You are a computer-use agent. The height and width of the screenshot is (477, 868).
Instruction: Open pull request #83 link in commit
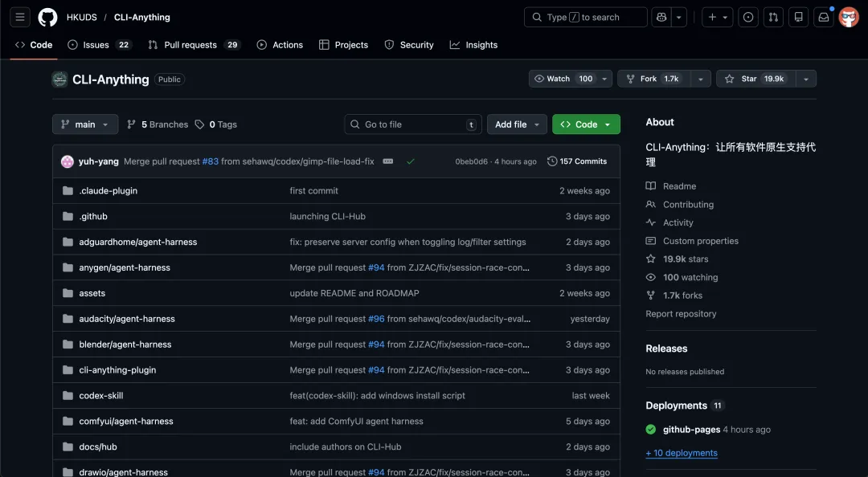[x=211, y=161]
